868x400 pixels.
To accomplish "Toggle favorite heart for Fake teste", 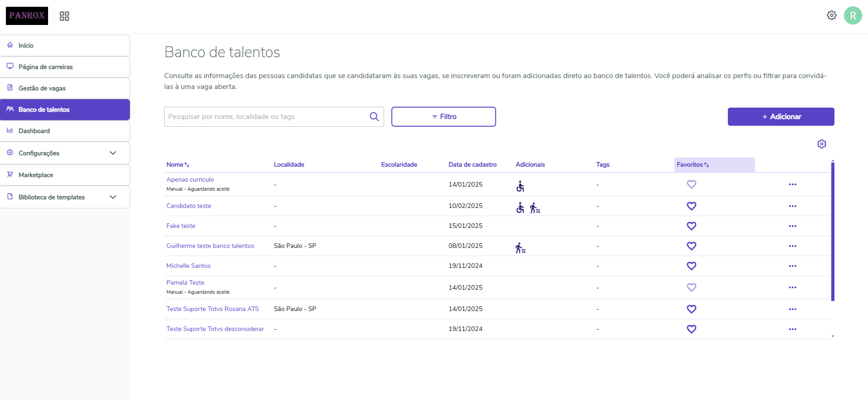I will (692, 226).
